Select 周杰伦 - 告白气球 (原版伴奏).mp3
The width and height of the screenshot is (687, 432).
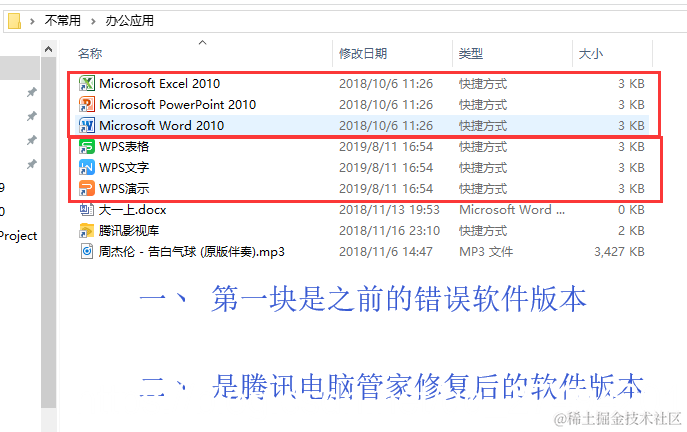(x=191, y=251)
